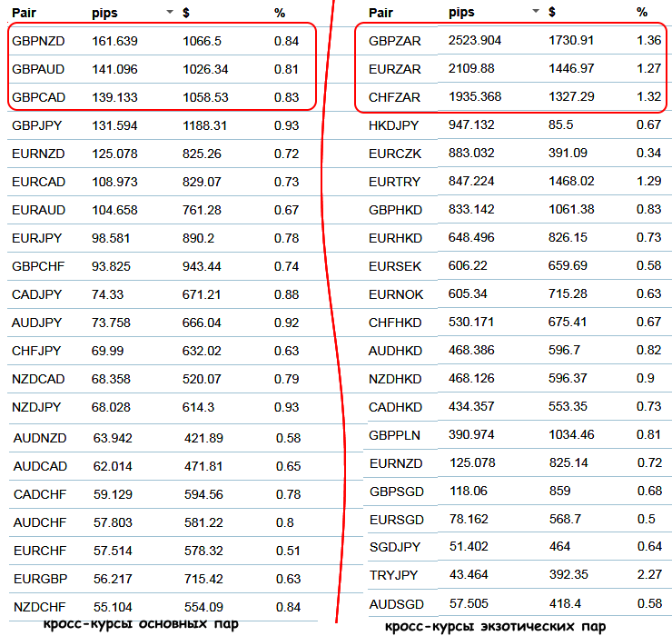
Task: Select the EURZAR pair cell
Action: click(395, 69)
